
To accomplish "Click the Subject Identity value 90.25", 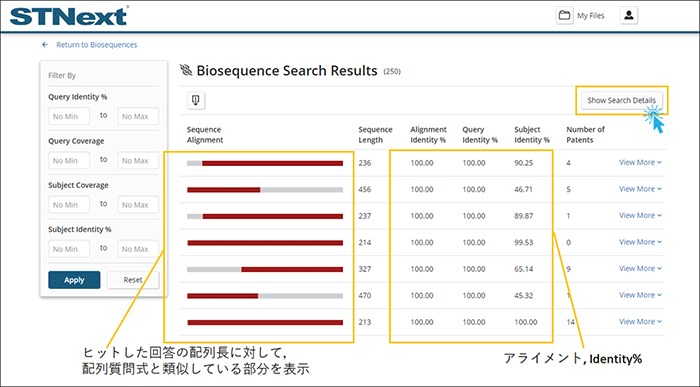I will [524, 163].
